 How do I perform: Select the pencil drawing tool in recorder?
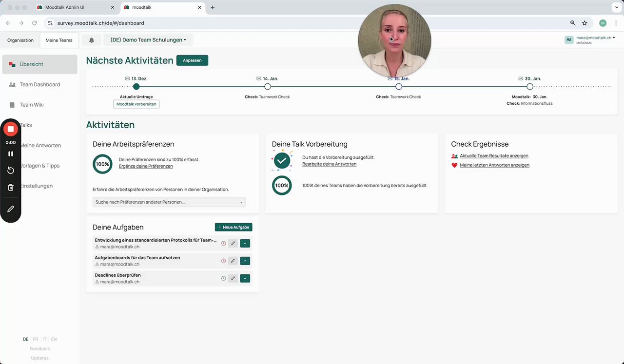click(10, 209)
